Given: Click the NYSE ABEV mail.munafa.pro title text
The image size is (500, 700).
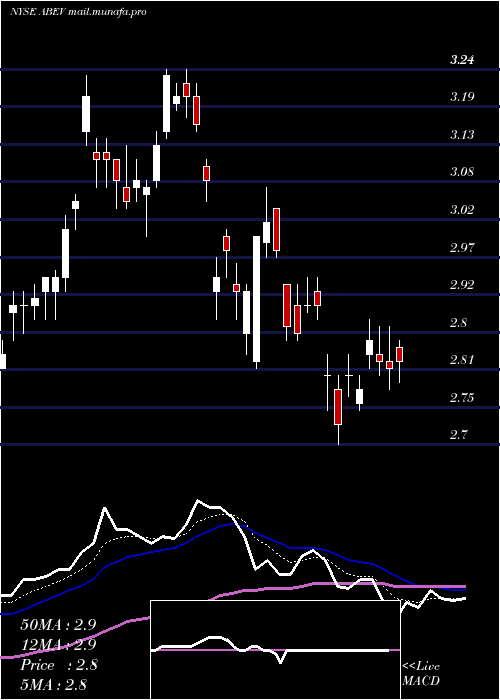Looking at the screenshot, I should [78, 12].
